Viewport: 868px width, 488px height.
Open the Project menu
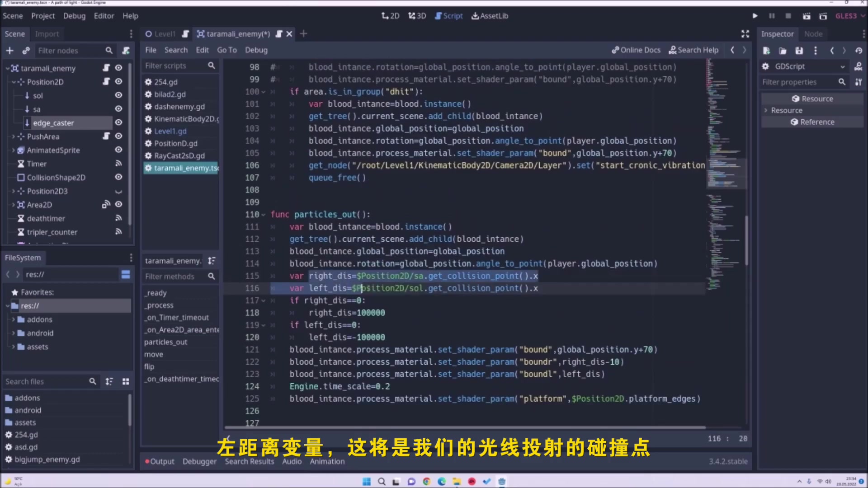coord(43,16)
